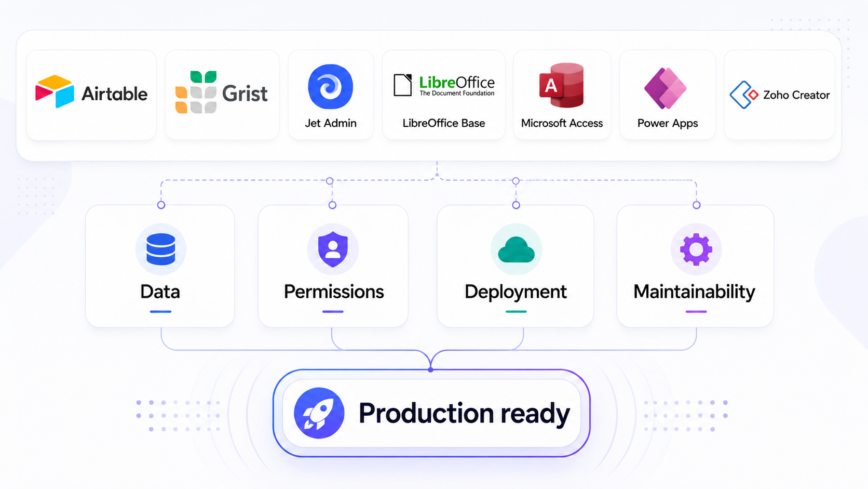Select the Maintainability gear icon
This screenshot has width=868, height=489.
(696, 249)
